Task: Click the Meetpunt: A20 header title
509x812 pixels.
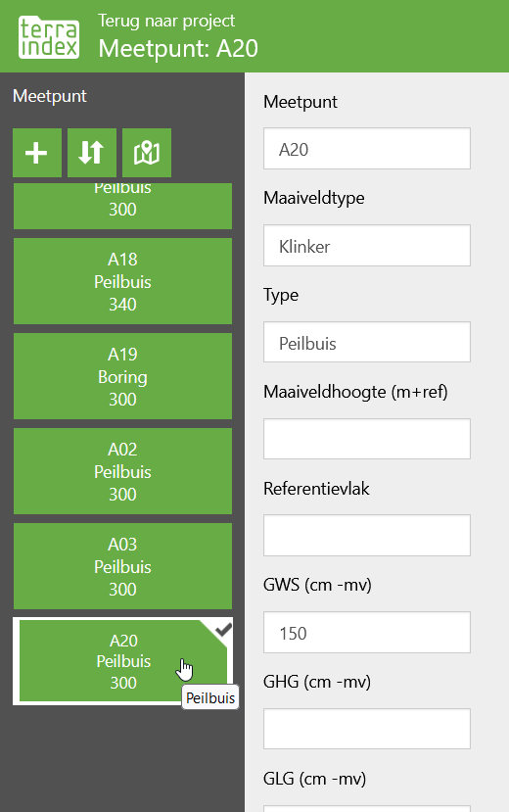Action: tap(178, 49)
